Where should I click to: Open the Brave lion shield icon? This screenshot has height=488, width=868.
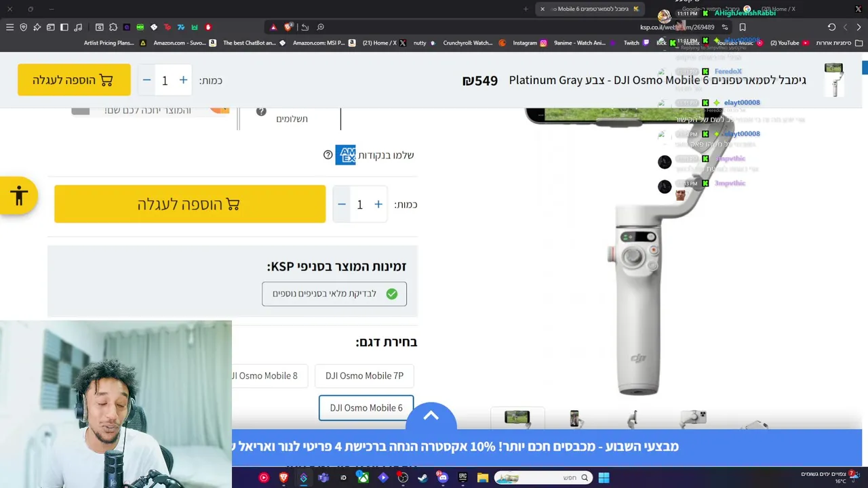pos(288,27)
